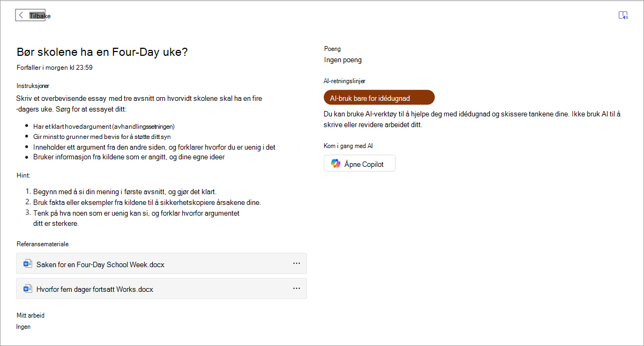The image size is (644, 346).
Task: Click the Ingen poeng text
Action: pos(343,60)
